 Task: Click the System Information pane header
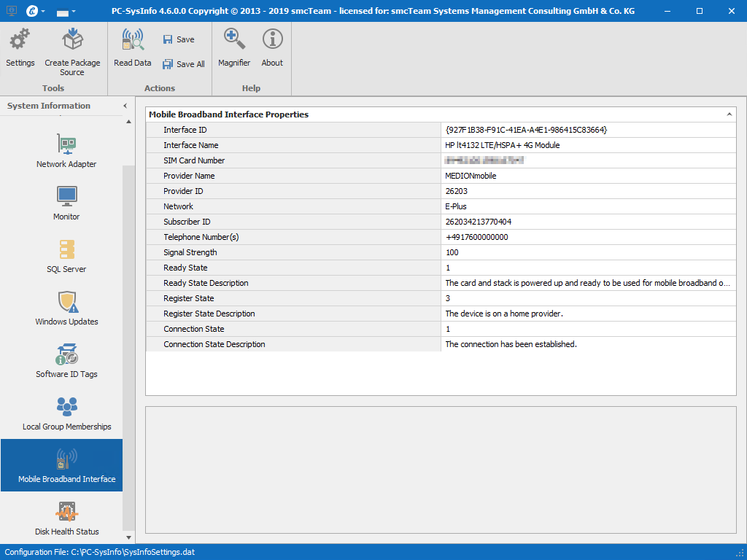[x=49, y=106]
